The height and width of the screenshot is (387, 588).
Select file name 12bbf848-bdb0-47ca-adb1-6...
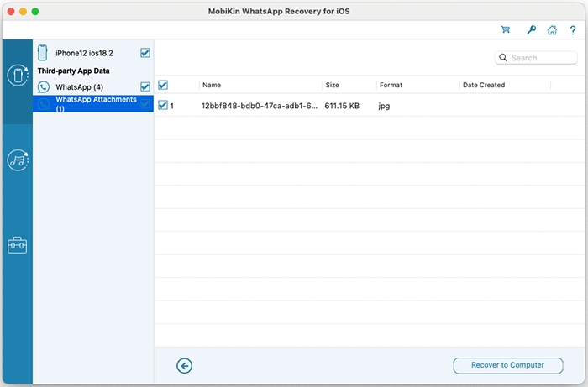[x=259, y=106]
